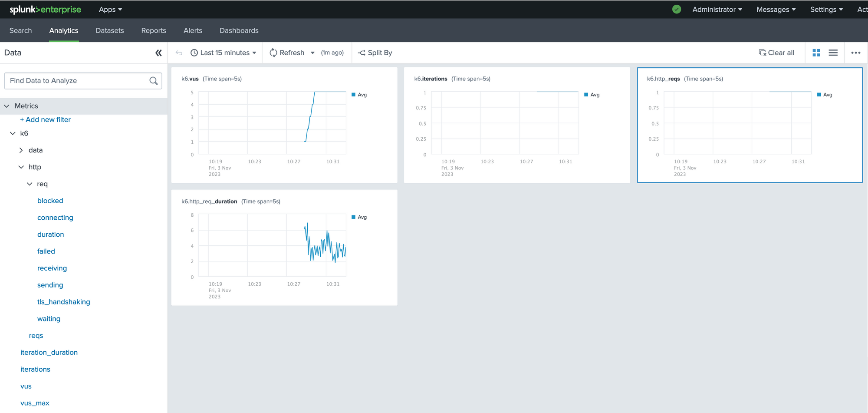Click the undo back arrow icon
The width and height of the screenshot is (868, 413).
179,53
